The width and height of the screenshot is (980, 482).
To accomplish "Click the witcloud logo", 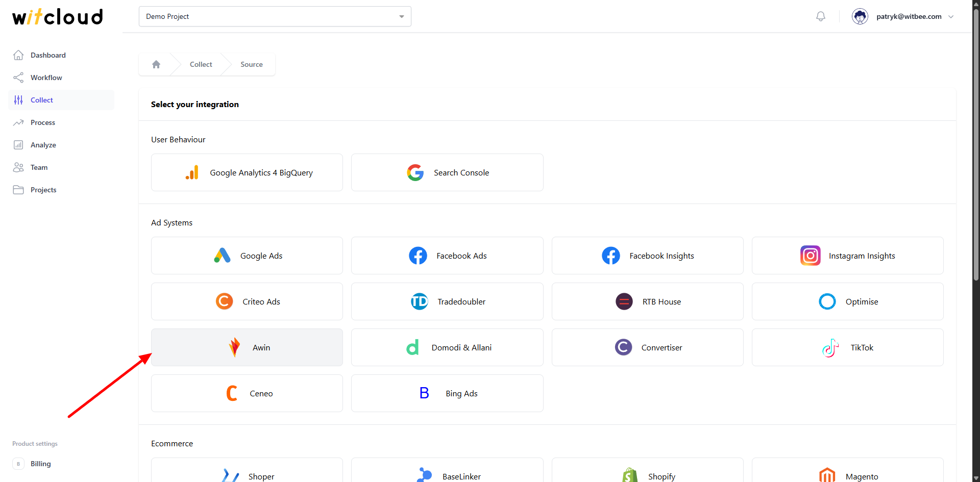I will pos(58,17).
